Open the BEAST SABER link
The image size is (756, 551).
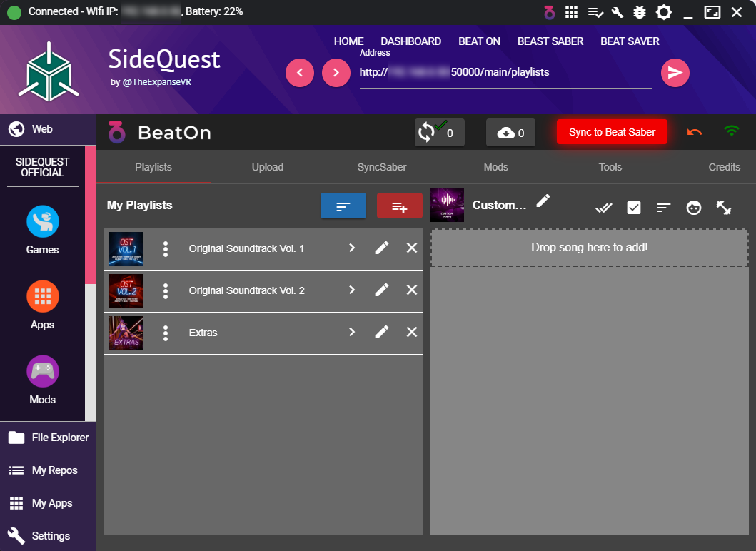coord(550,41)
